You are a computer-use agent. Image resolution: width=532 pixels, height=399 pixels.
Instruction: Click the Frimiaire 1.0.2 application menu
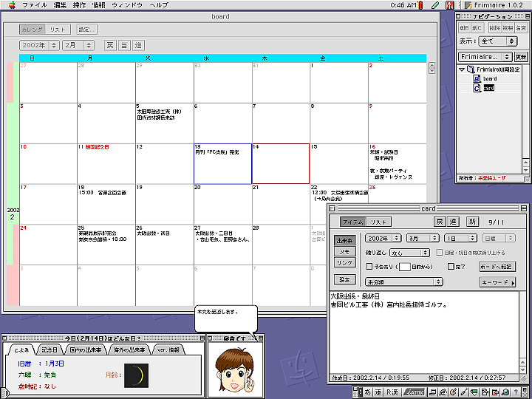(x=494, y=5)
